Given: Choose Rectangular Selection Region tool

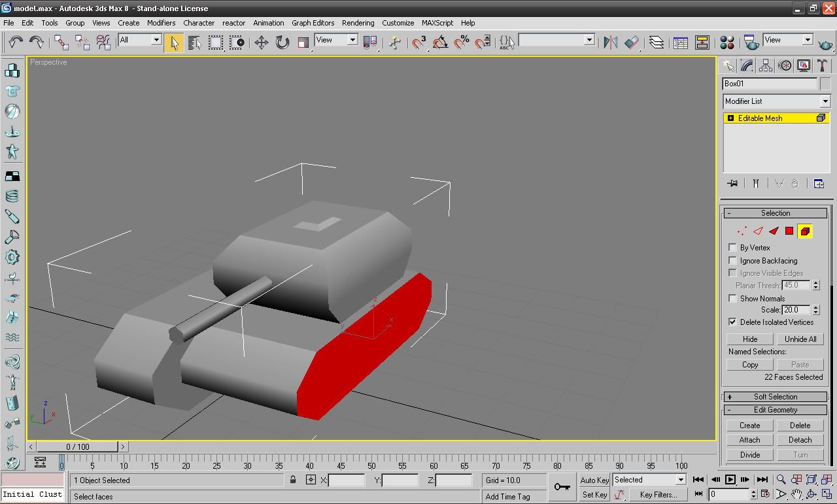Looking at the screenshot, I should (216, 42).
